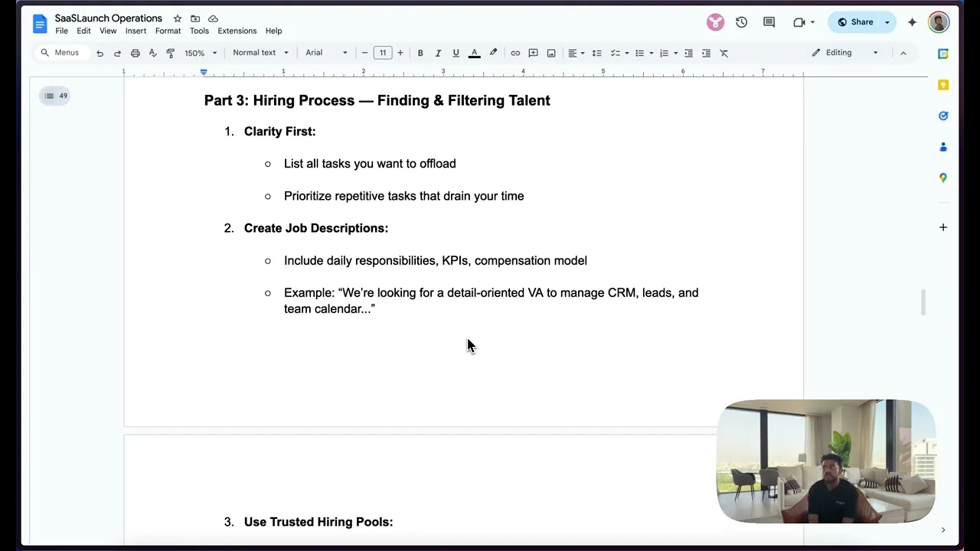Open the Editing mode dropdown
The image size is (980, 551).
click(844, 53)
